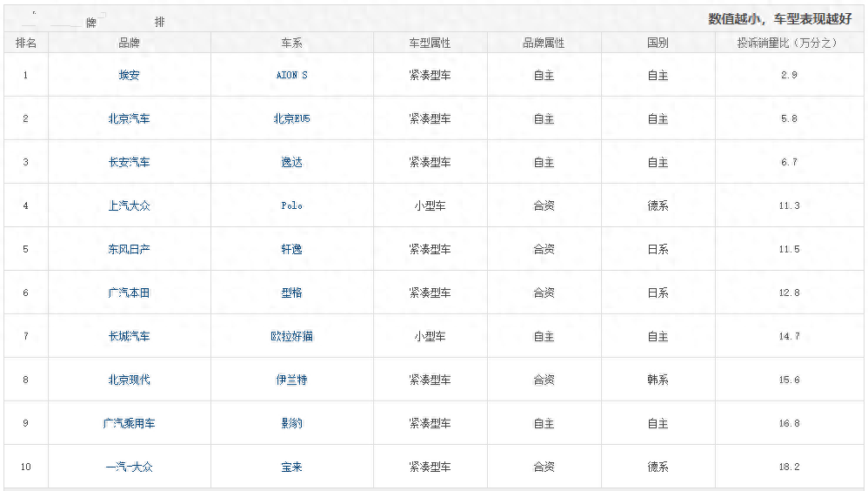The height and width of the screenshot is (491, 868).
Task: Open the 长城汽车 brand link
Action: pyautogui.click(x=129, y=336)
